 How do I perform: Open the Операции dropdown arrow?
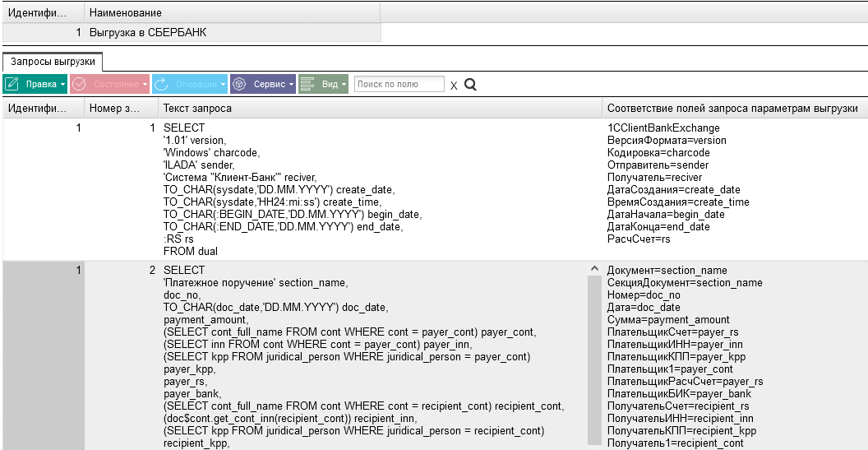223,85
